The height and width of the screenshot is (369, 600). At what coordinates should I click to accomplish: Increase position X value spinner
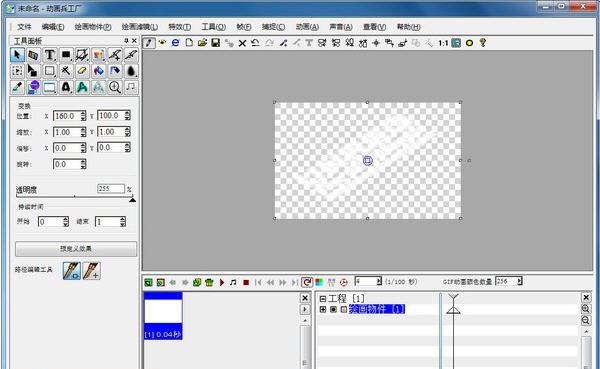pyautogui.click(x=83, y=113)
